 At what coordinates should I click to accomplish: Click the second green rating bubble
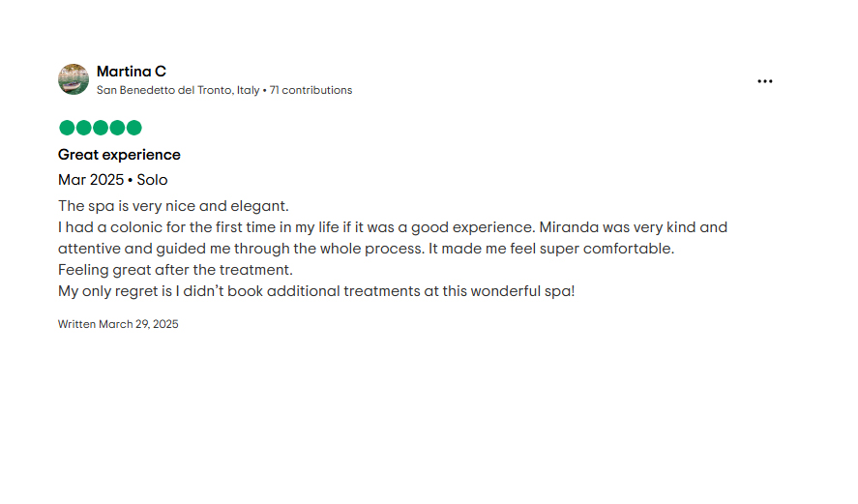click(84, 128)
